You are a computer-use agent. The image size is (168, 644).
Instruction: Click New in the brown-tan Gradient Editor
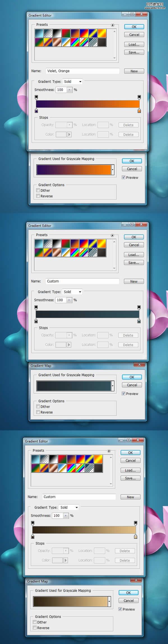tap(130, 497)
